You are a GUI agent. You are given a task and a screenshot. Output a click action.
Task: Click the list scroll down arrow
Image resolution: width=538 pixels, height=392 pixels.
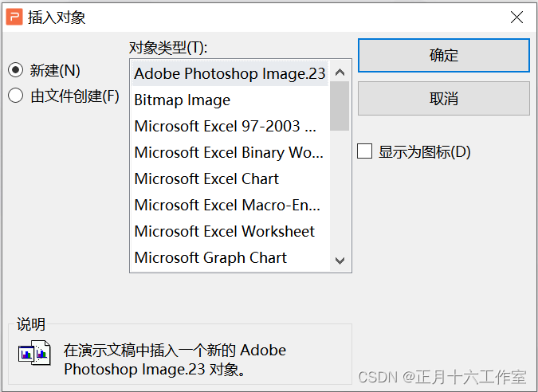pyautogui.click(x=340, y=261)
